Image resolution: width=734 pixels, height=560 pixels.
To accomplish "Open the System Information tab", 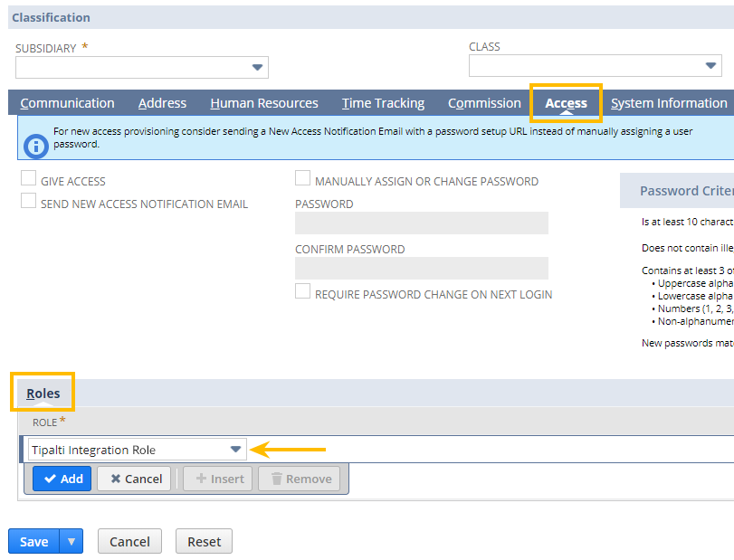I will pos(669,103).
